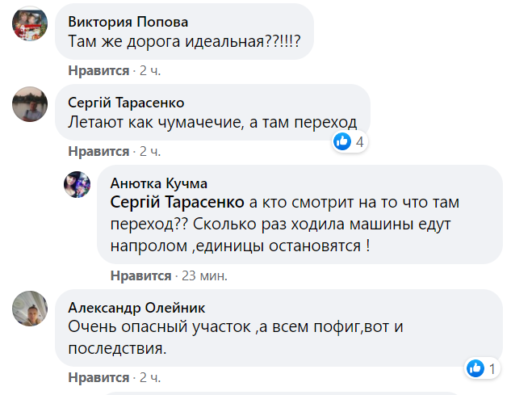Click the like reaction icon showing 1
532x395 pixels.
coord(476,369)
